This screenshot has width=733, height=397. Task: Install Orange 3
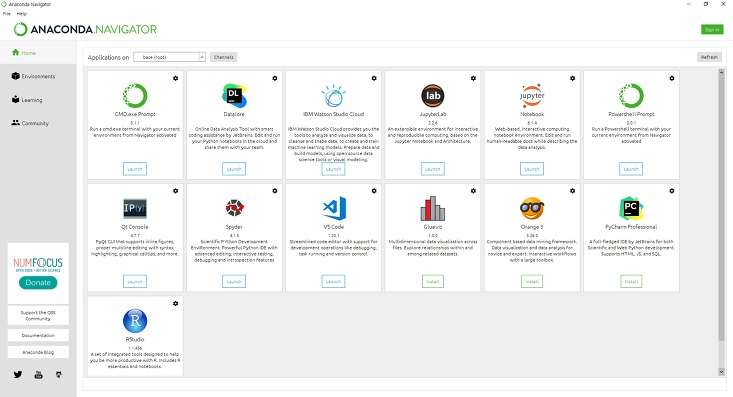532,282
